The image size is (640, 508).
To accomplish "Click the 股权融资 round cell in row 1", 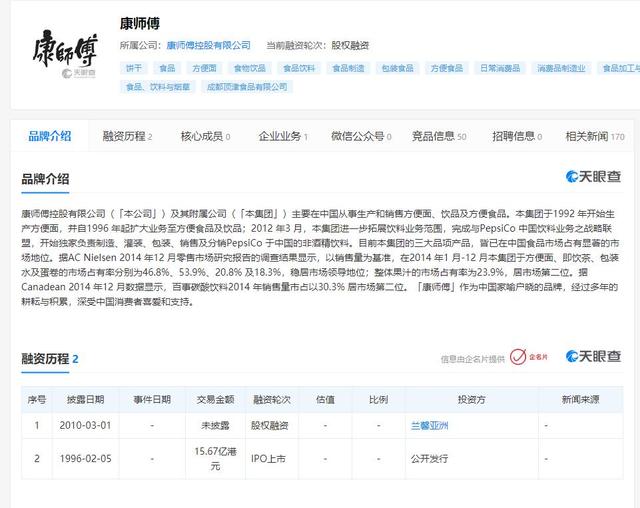I will 270,426.
